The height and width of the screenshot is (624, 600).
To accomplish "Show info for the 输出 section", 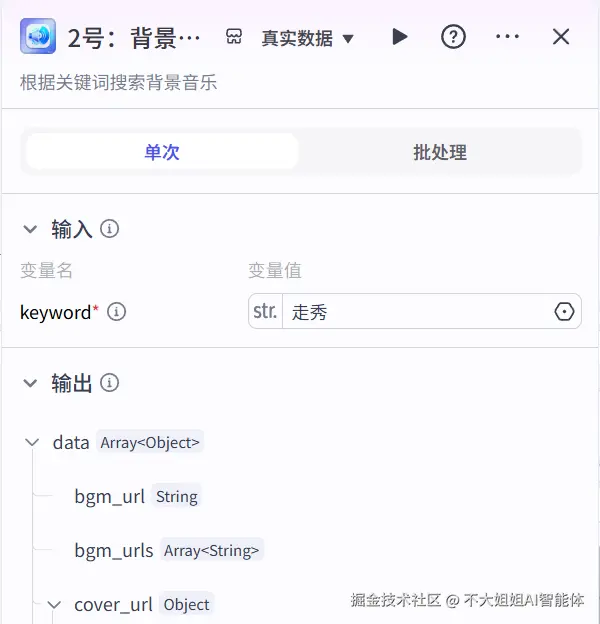I will (x=109, y=383).
